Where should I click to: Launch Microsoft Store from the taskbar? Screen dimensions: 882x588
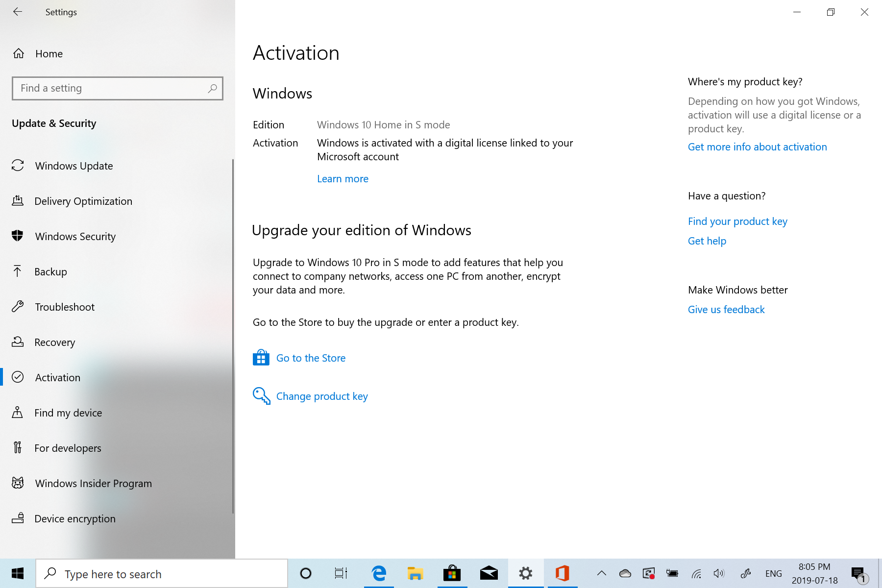coord(452,573)
